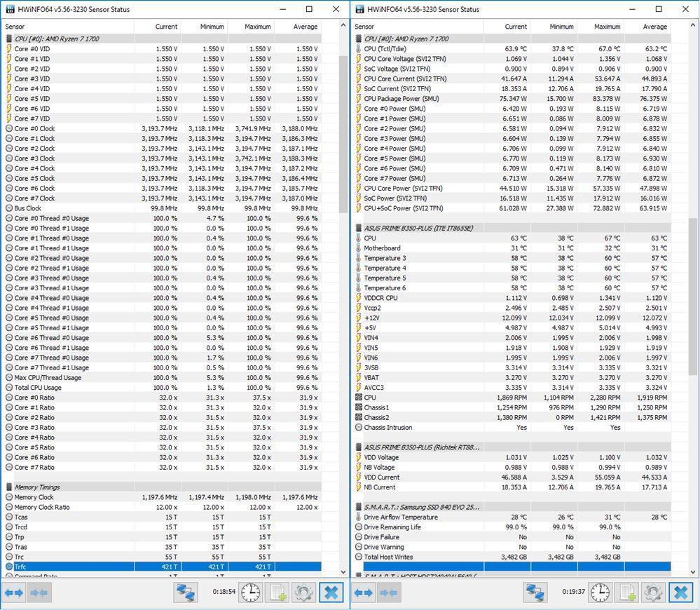Click expand-columns arrows icon in left window
This screenshot has width=700, height=610.
[x=14, y=592]
